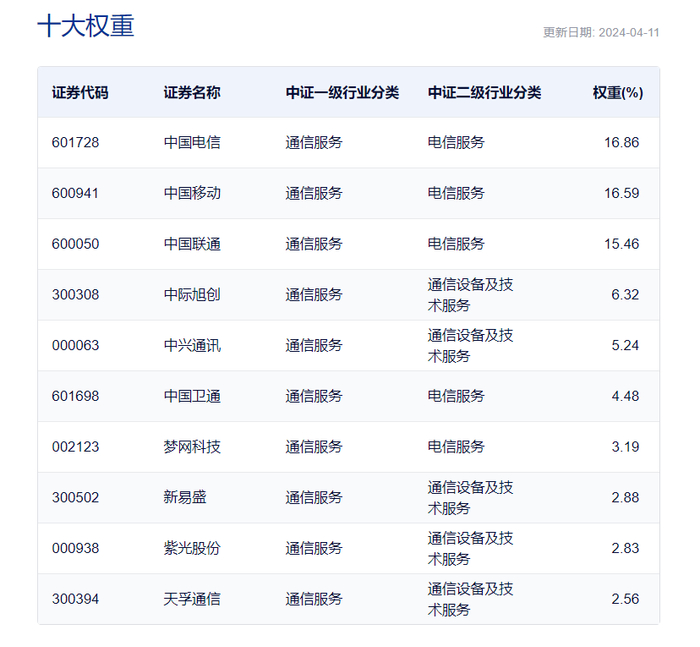
Task: Click the 证券代码 column header
Action: pyautogui.click(x=80, y=92)
